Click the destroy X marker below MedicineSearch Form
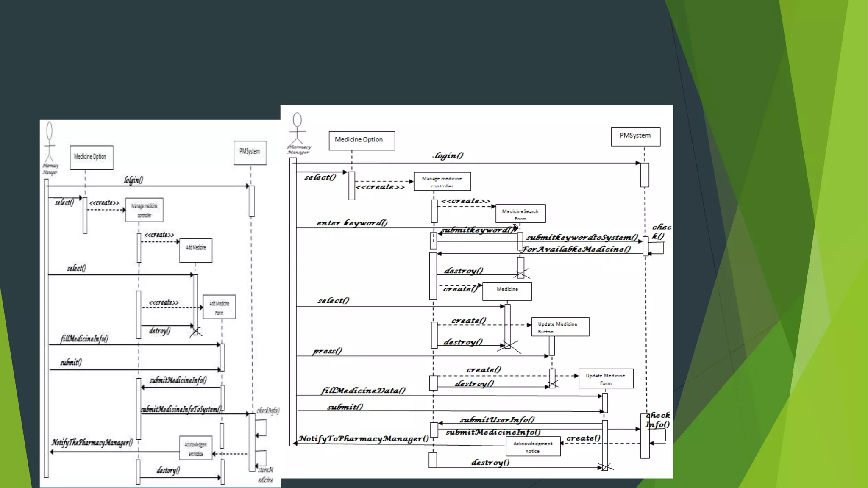This screenshot has height=488, width=868. pyautogui.click(x=521, y=273)
